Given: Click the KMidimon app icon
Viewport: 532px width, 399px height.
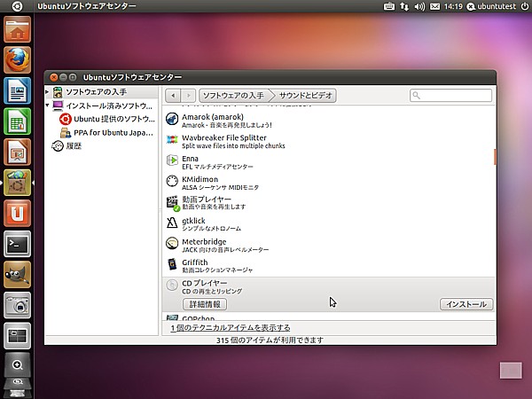Looking at the screenshot, I should tap(172, 181).
